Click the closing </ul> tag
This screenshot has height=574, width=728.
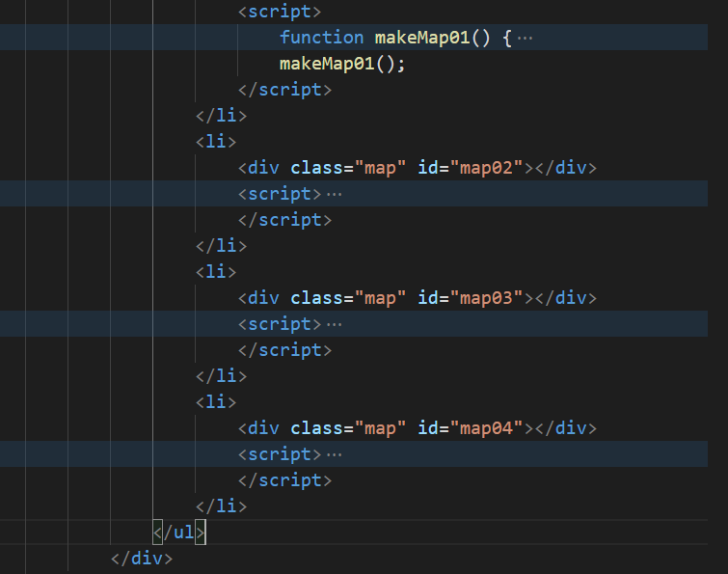[x=179, y=532]
